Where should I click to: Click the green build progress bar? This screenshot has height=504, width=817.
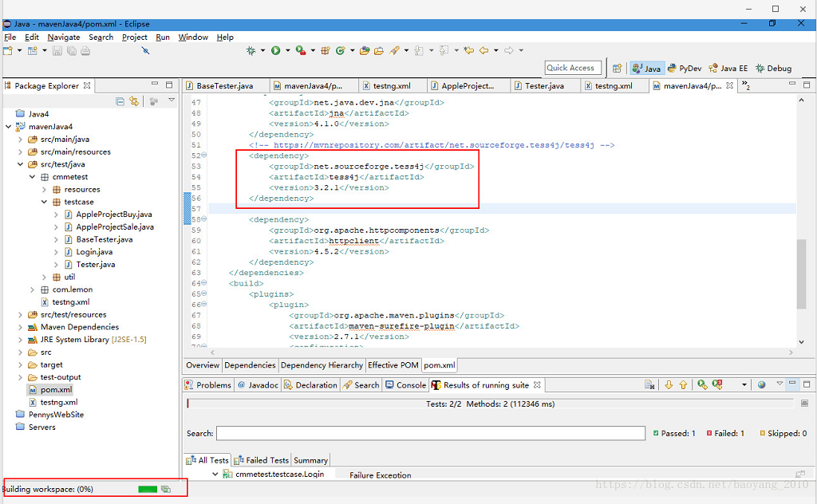tap(148, 489)
